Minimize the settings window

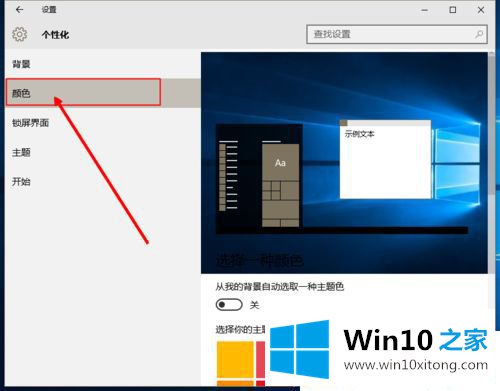point(424,10)
